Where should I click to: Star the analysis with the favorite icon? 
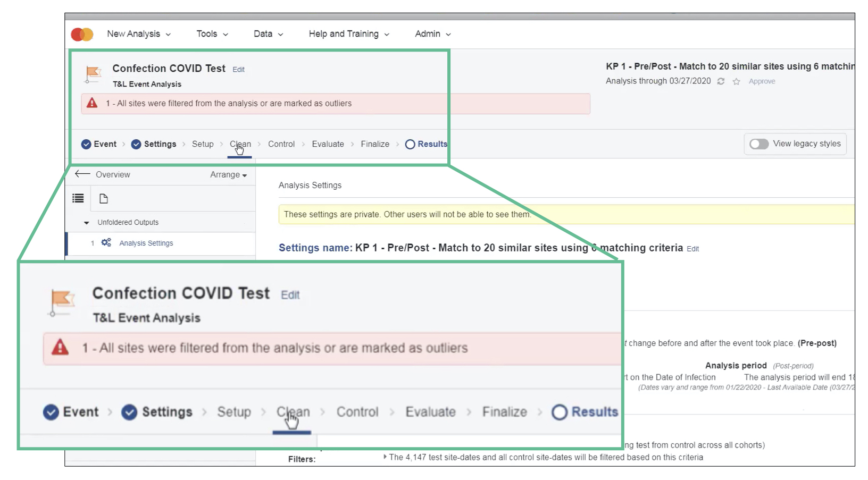736,81
